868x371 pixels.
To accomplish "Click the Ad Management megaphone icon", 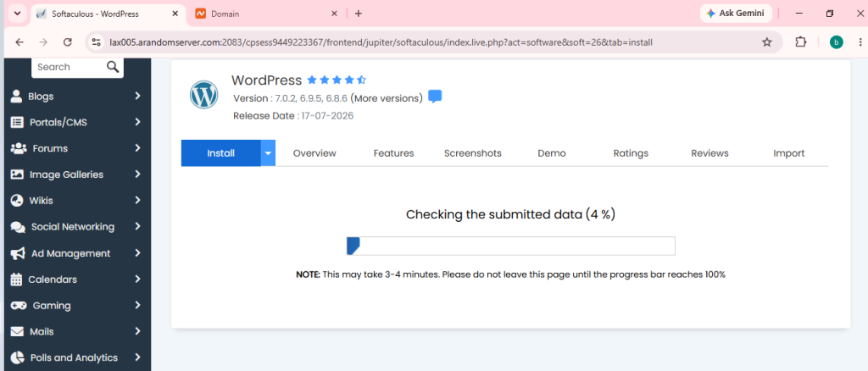I will [18, 253].
